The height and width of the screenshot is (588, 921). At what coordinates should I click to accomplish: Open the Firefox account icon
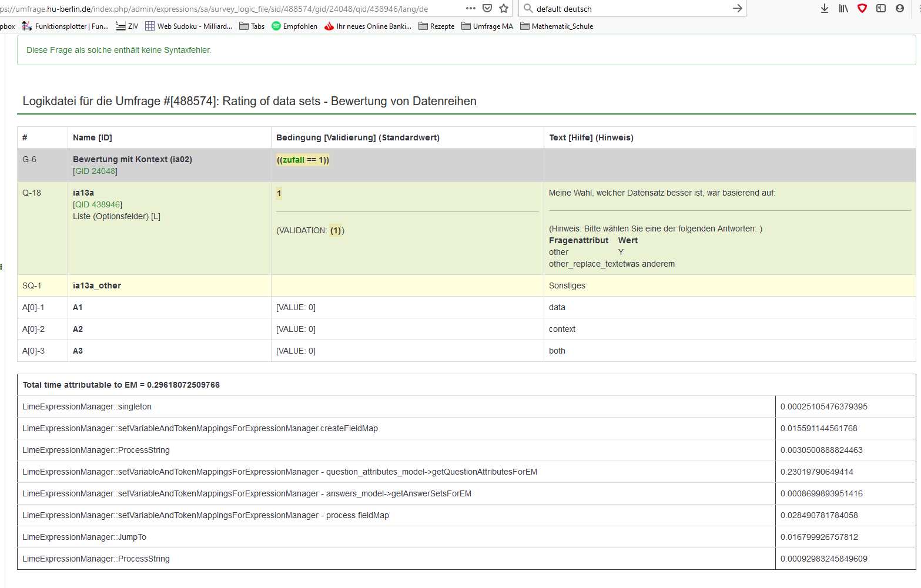(x=900, y=8)
